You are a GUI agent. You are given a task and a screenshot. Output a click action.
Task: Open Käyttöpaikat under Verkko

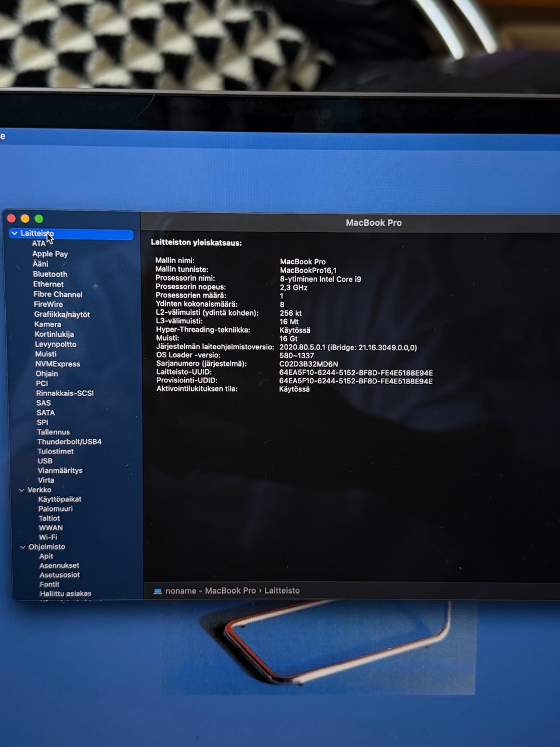coord(60,500)
